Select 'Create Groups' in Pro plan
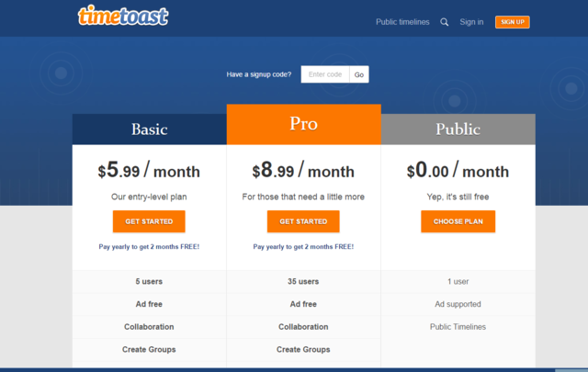This screenshot has width=588, height=372. coord(303,350)
